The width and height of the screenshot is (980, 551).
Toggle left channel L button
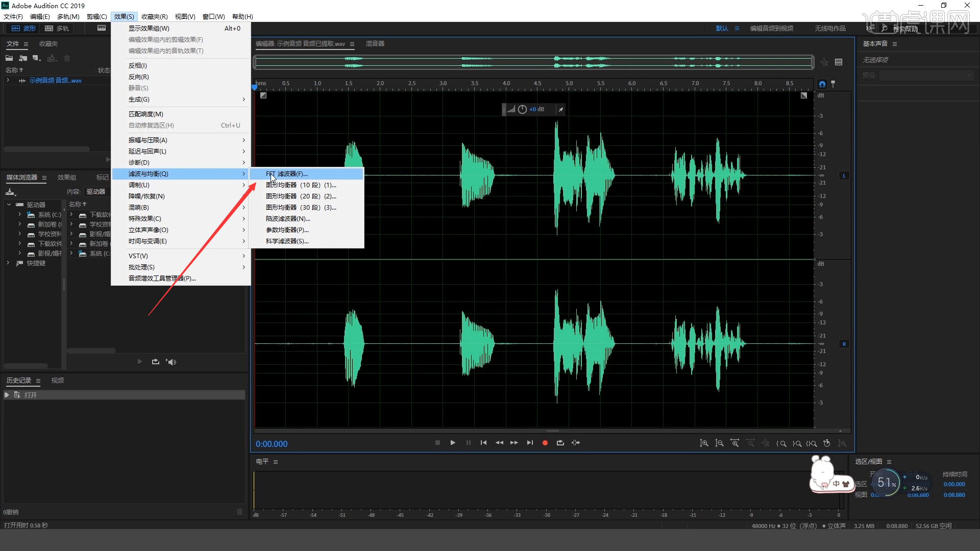[x=844, y=176]
